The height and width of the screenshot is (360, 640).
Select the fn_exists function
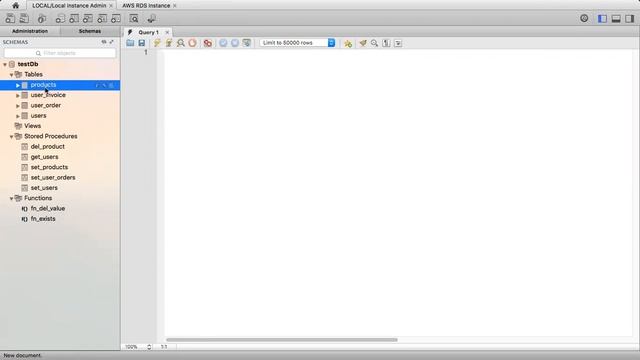pyautogui.click(x=43, y=219)
